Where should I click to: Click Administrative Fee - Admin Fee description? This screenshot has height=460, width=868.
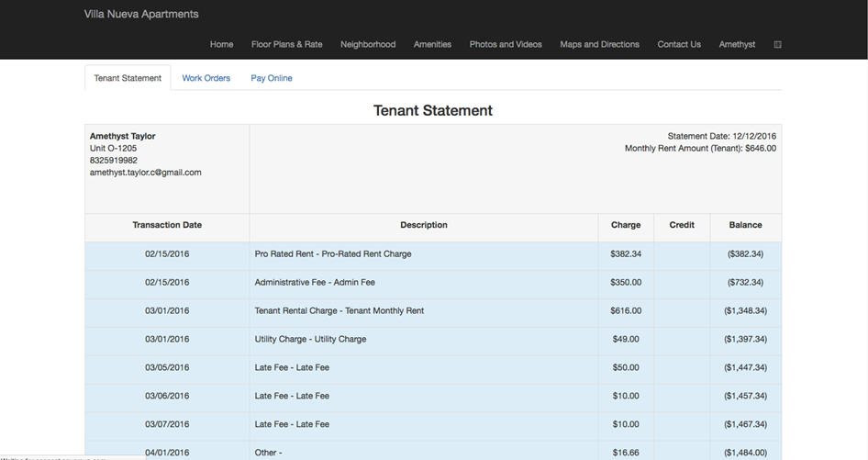coord(315,282)
